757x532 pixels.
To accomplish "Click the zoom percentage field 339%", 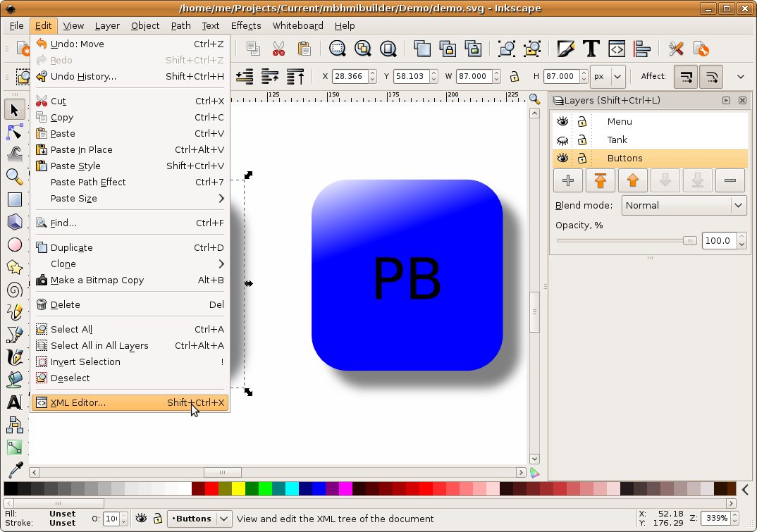I will (x=716, y=519).
